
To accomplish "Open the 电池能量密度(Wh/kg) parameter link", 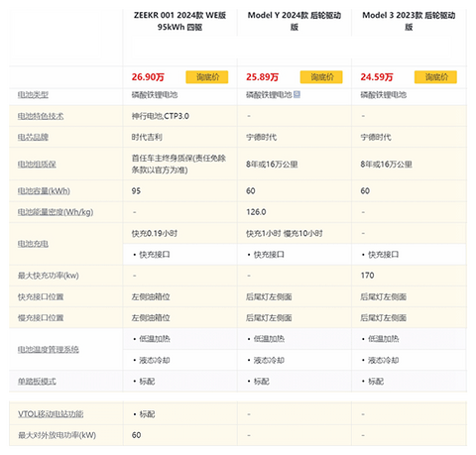I will [x=56, y=212].
